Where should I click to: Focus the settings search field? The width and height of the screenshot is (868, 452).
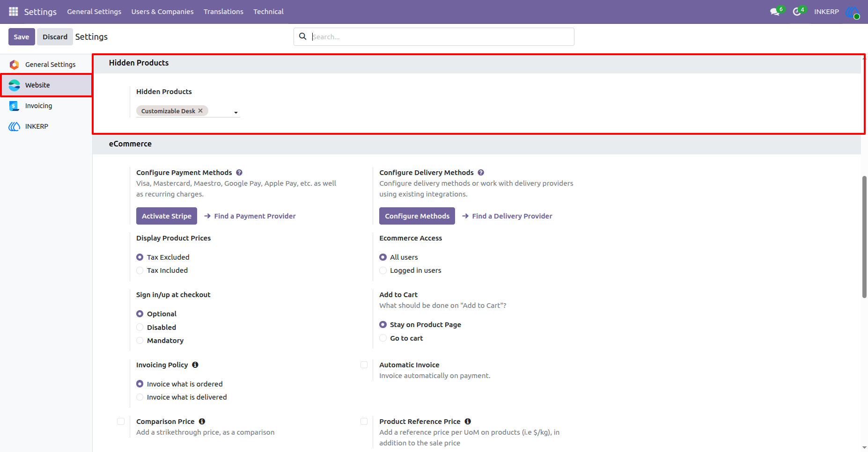434,37
